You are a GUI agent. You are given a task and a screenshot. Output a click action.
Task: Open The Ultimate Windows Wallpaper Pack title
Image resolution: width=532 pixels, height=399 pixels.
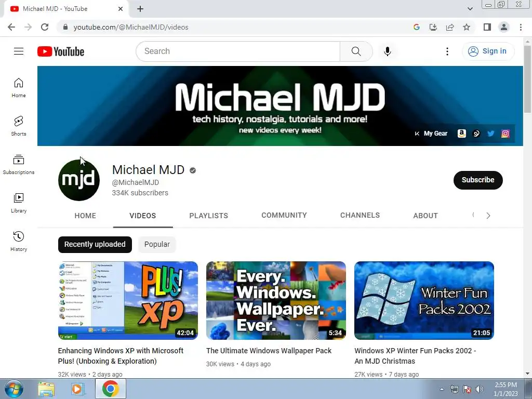click(269, 351)
